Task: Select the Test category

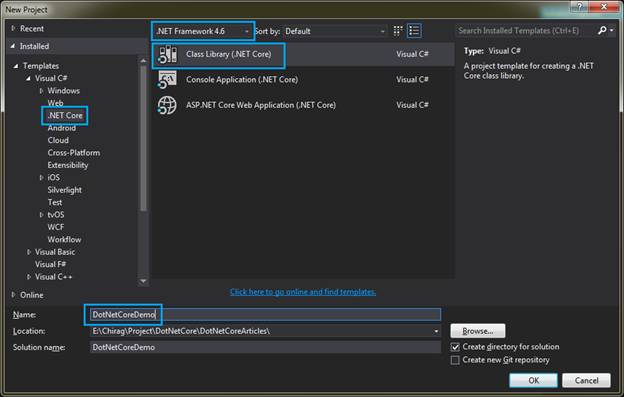Action: [x=55, y=202]
